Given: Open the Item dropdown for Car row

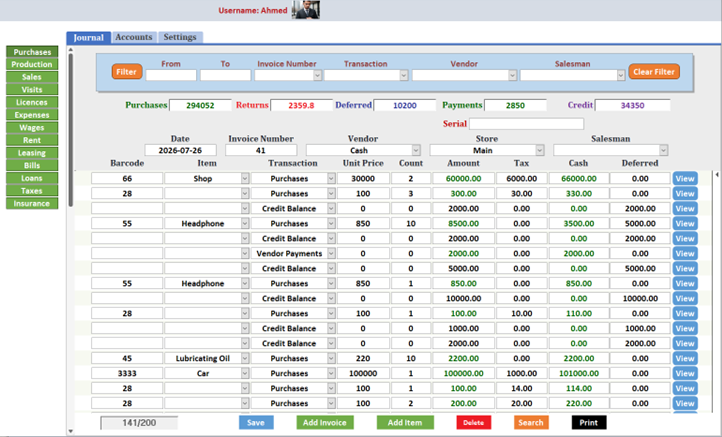Looking at the screenshot, I should (245, 373).
